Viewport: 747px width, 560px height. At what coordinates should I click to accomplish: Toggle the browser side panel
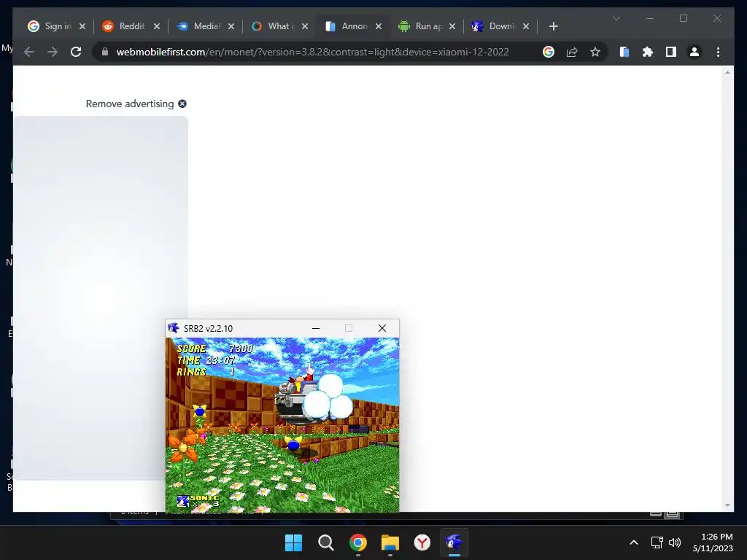pos(671,52)
